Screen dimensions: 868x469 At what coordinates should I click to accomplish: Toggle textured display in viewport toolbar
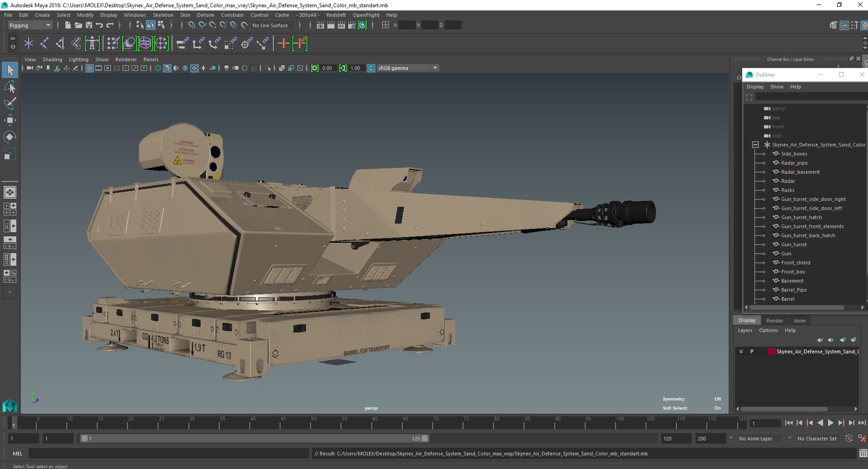click(x=194, y=68)
